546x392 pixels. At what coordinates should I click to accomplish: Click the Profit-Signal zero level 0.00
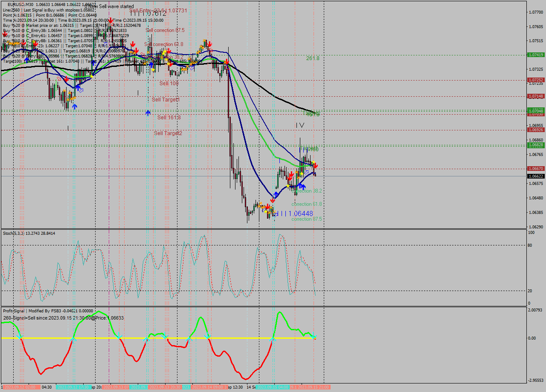(x=532, y=338)
